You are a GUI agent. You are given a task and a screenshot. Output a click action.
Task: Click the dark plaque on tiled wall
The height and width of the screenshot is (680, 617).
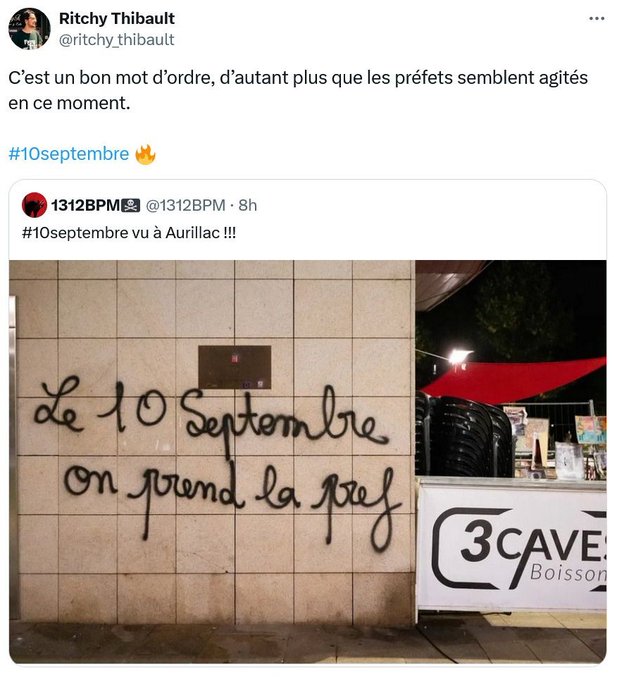point(235,367)
